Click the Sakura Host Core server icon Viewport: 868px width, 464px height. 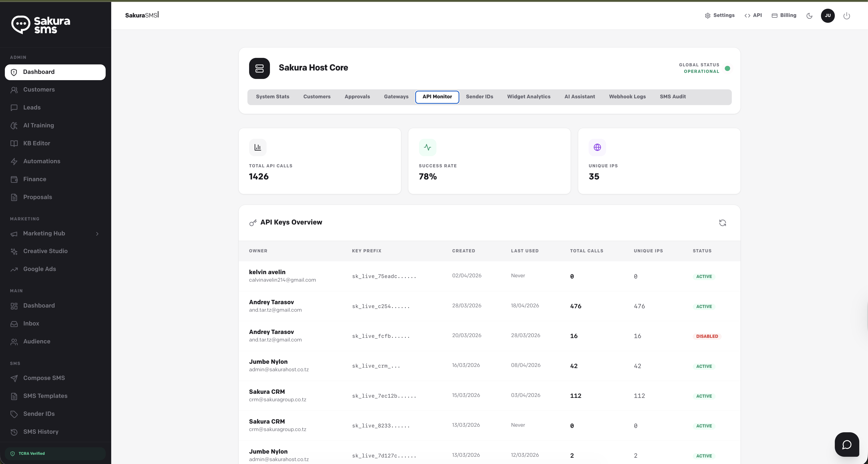click(260, 68)
